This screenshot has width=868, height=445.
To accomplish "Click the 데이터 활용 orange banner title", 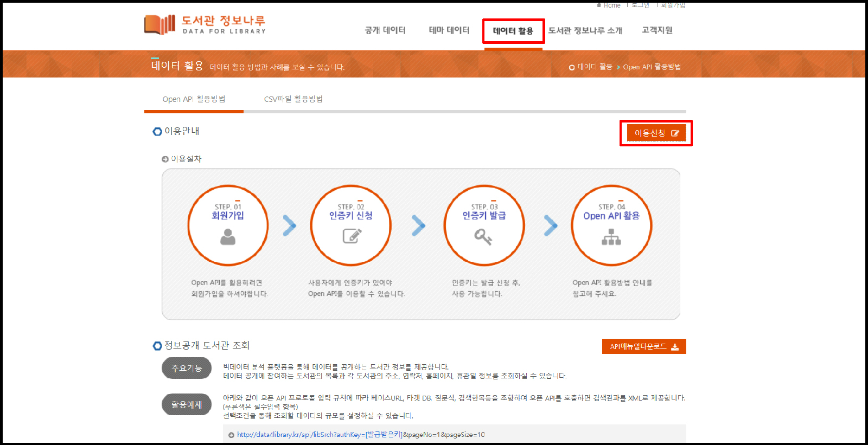I will pyautogui.click(x=177, y=66).
